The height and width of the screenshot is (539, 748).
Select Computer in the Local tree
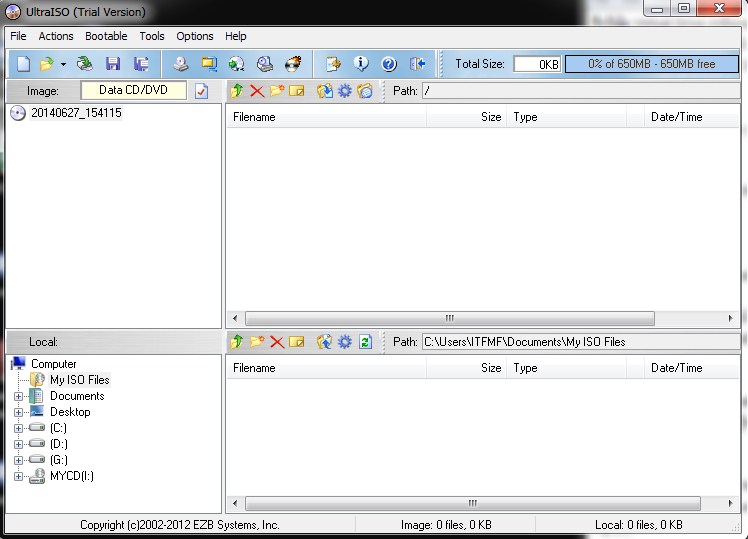(53, 364)
